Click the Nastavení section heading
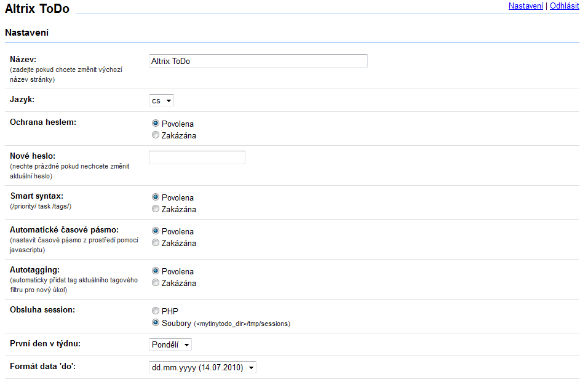This screenshot has height=382, width=588. pyautogui.click(x=26, y=33)
